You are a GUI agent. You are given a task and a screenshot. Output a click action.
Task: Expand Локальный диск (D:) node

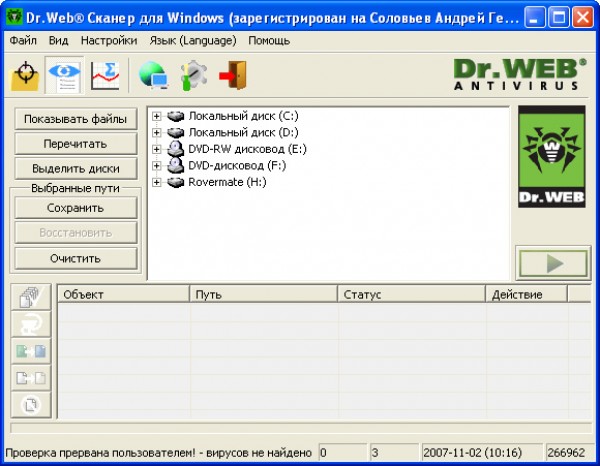pos(157,132)
